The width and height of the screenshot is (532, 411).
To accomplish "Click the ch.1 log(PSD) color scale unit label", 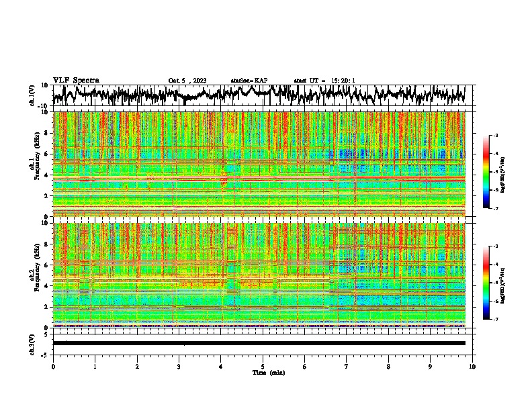I will (503, 175).
